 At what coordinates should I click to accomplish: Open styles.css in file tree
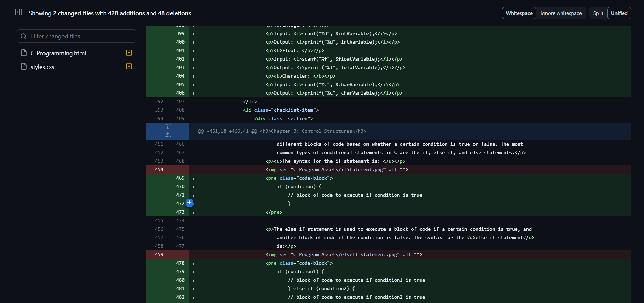(x=42, y=67)
